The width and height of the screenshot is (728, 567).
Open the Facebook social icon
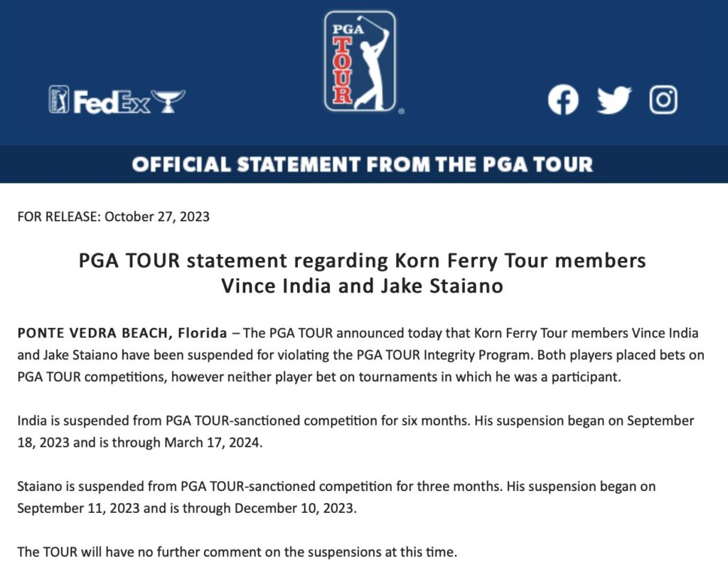pos(563,100)
